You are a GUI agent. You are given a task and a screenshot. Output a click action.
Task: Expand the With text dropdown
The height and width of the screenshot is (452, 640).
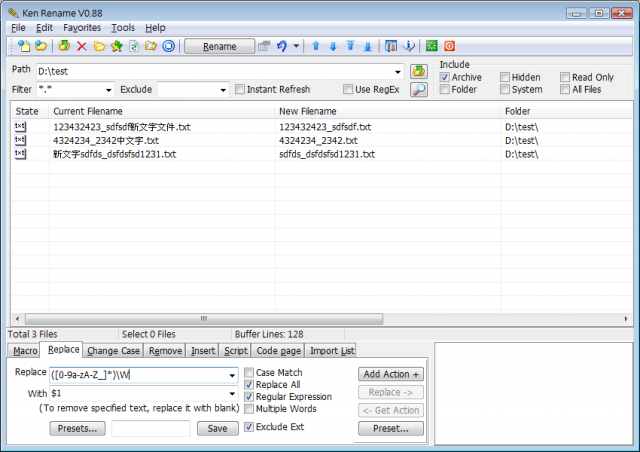click(232, 394)
